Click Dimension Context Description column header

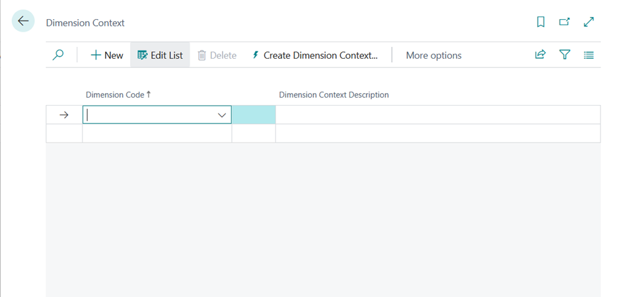tap(334, 94)
